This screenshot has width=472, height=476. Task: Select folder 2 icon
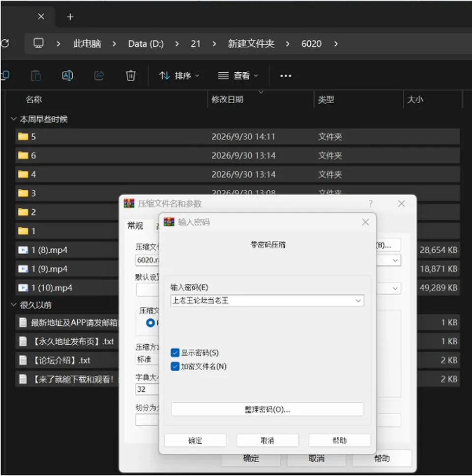[x=23, y=212]
